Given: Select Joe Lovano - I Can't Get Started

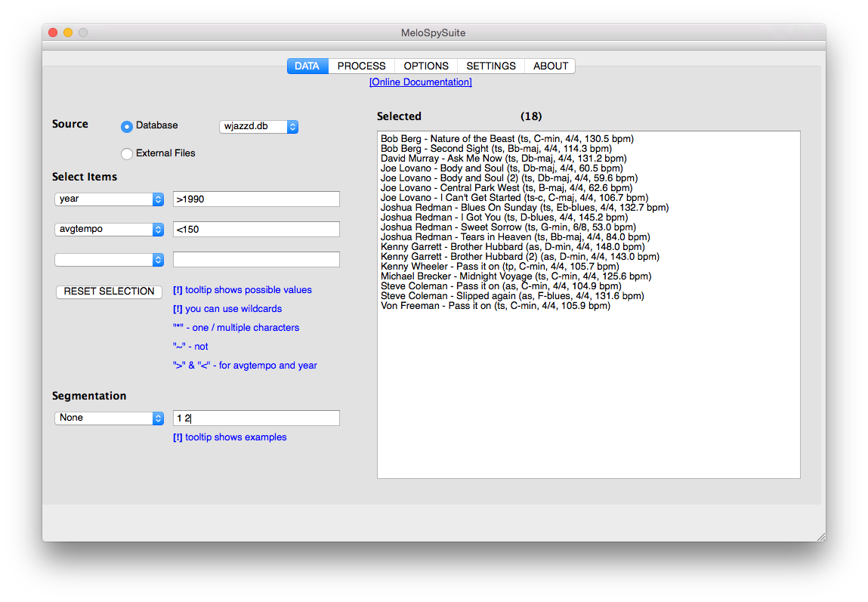Looking at the screenshot, I should (x=514, y=198).
